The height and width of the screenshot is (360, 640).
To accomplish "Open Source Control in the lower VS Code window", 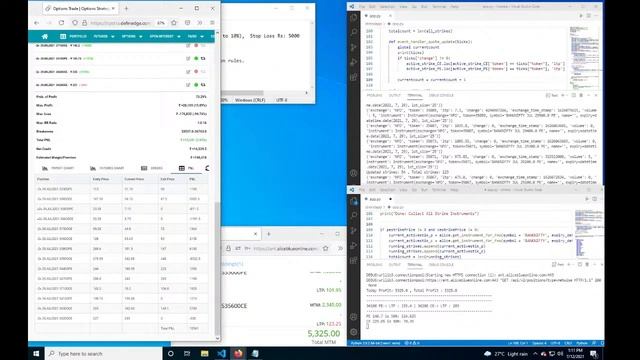I will [353, 230].
